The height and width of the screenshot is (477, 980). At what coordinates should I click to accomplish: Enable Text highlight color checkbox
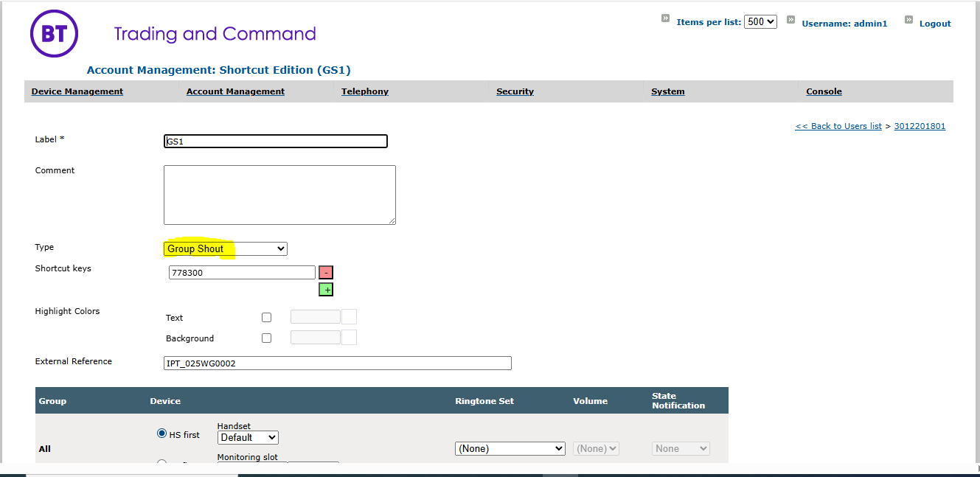point(266,318)
